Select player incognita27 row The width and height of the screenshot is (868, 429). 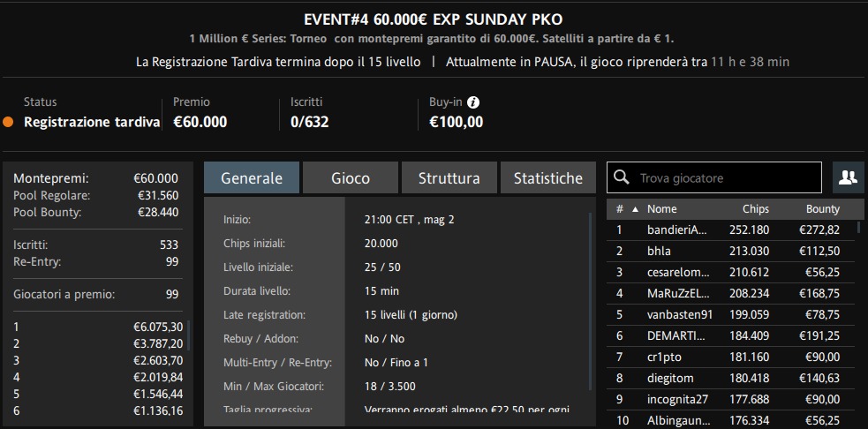[x=732, y=399]
